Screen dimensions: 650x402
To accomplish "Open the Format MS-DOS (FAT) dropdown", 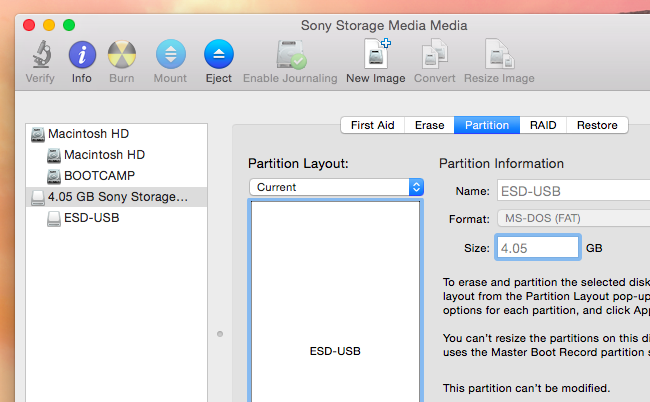I will coord(572,218).
